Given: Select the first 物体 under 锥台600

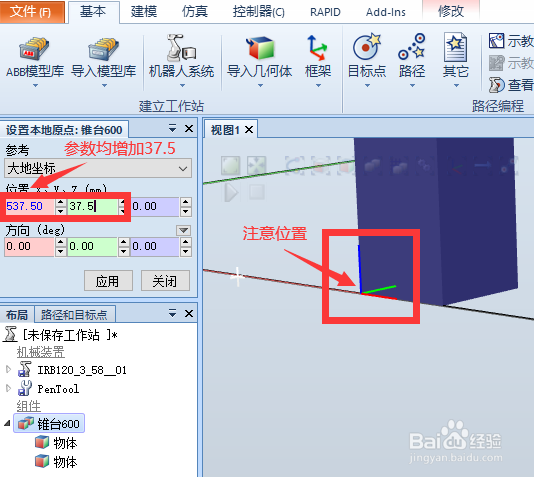Looking at the screenshot, I should 57,443.
